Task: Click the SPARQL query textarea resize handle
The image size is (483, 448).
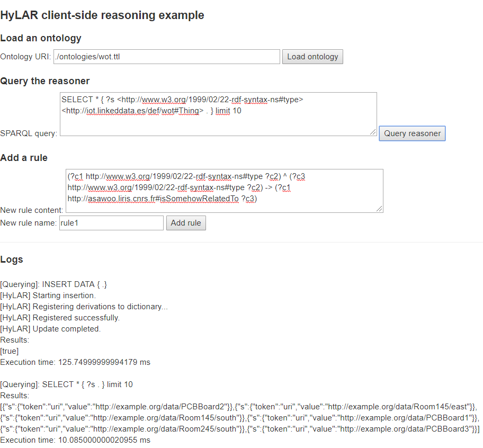Action: pyautogui.click(x=373, y=131)
